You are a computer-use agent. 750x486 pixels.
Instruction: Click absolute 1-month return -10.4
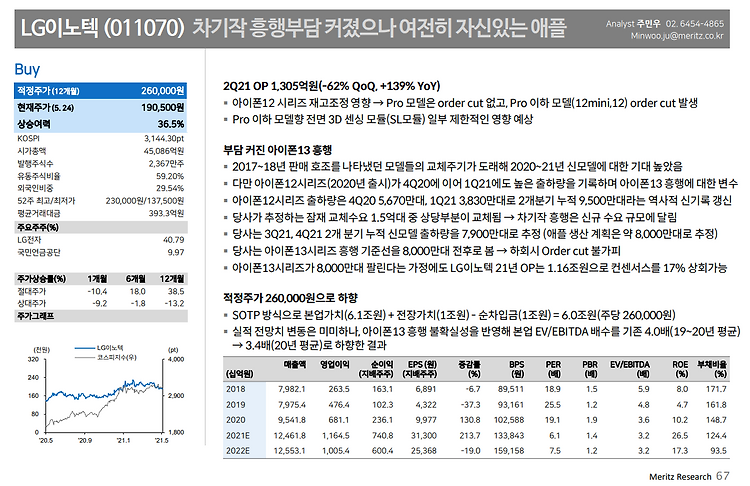pyautogui.click(x=98, y=291)
